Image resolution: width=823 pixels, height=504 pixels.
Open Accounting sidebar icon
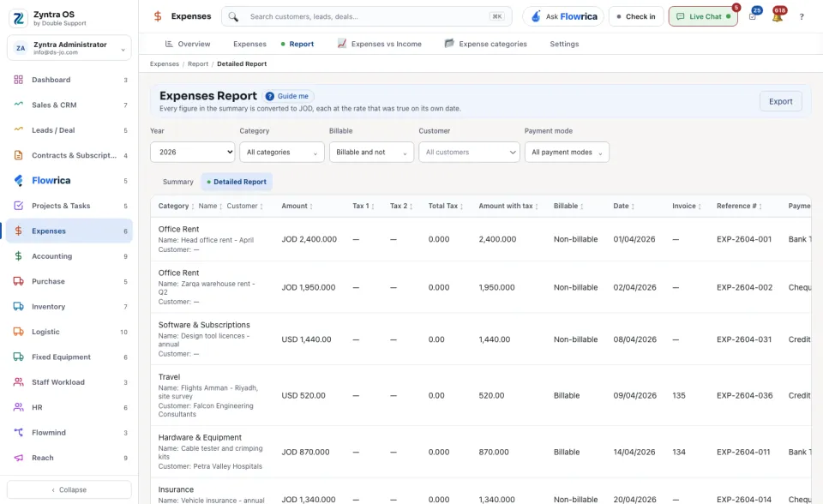coord(18,256)
